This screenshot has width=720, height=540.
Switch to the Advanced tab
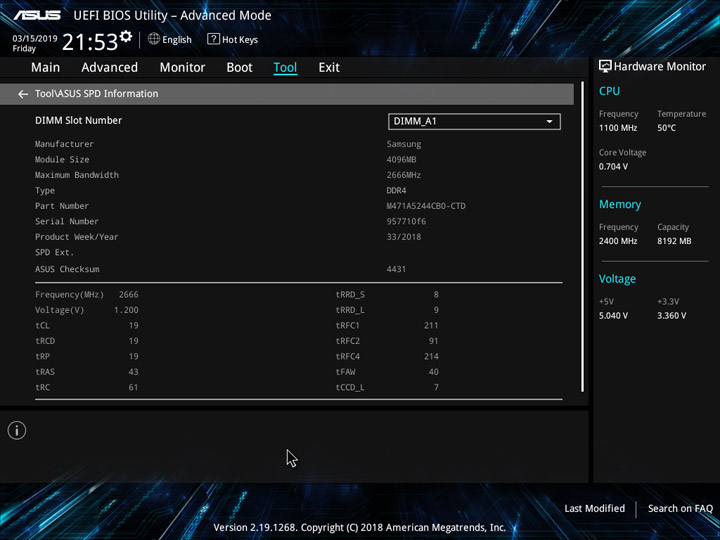(x=109, y=68)
